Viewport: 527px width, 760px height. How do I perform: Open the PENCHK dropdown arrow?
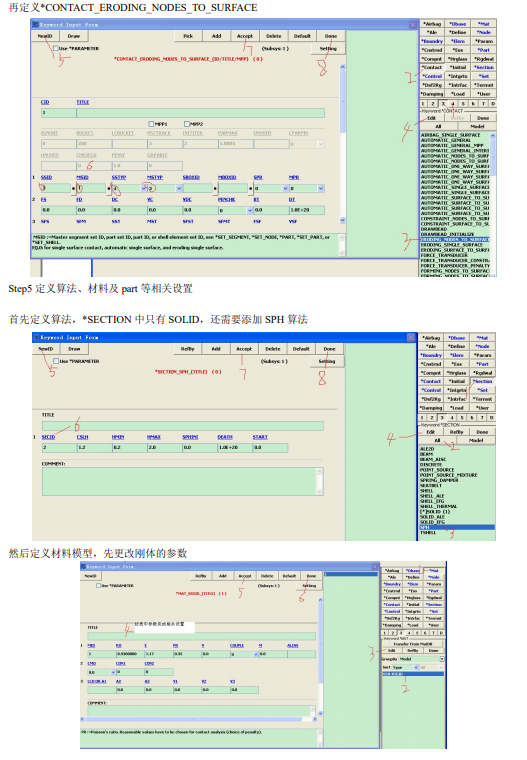(x=250, y=210)
